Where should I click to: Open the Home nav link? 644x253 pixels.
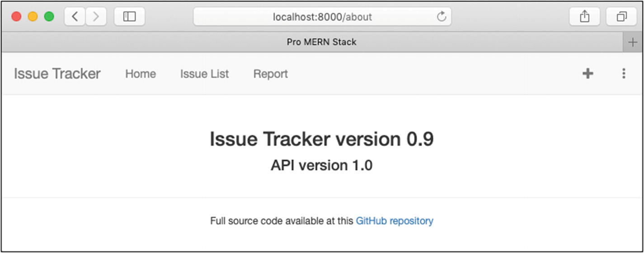tap(141, 74)
